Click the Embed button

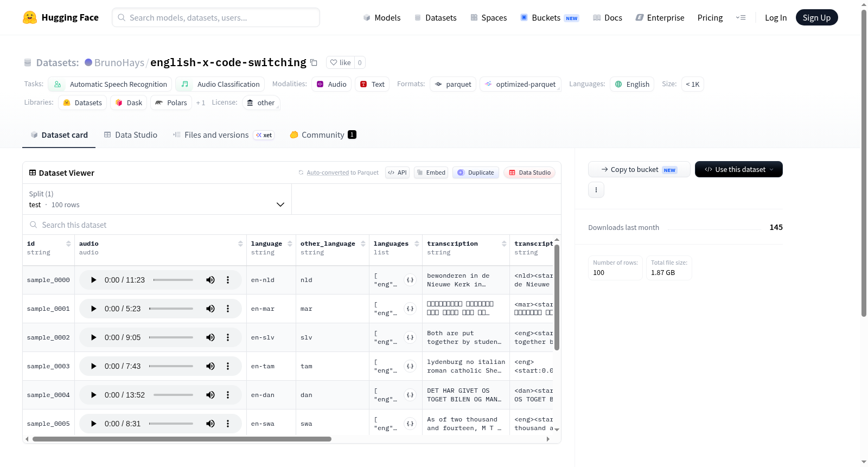click(431, 172)
